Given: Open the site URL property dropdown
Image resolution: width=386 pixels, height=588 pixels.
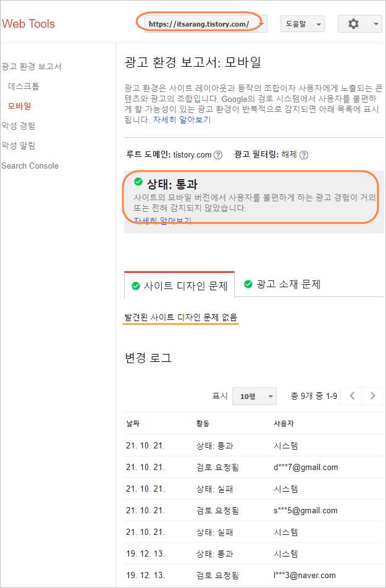Looking at the screenshot, I should tap(206, 24).
